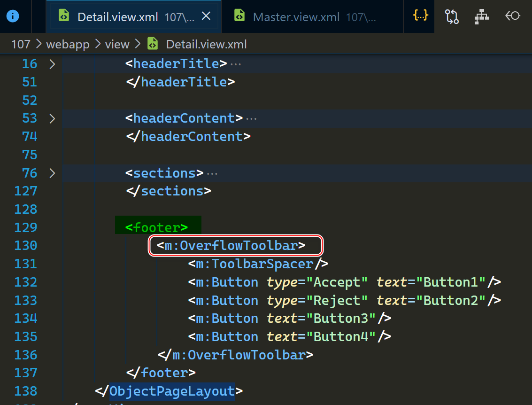Select the Detail.view.xml editor tab

click(x=117, y=17)
